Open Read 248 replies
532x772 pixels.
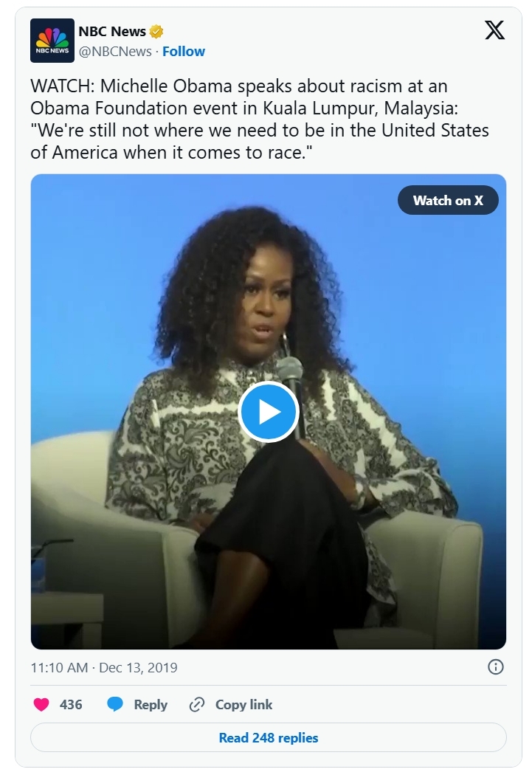[269, 737]
